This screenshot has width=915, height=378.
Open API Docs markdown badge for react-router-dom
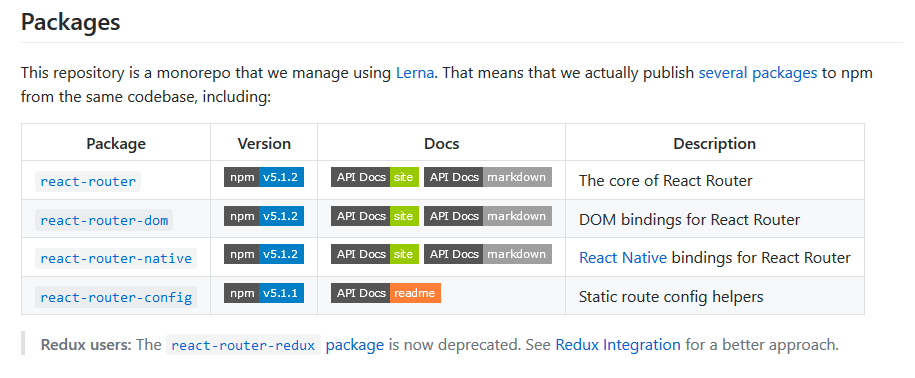click(x=488, y=216)
